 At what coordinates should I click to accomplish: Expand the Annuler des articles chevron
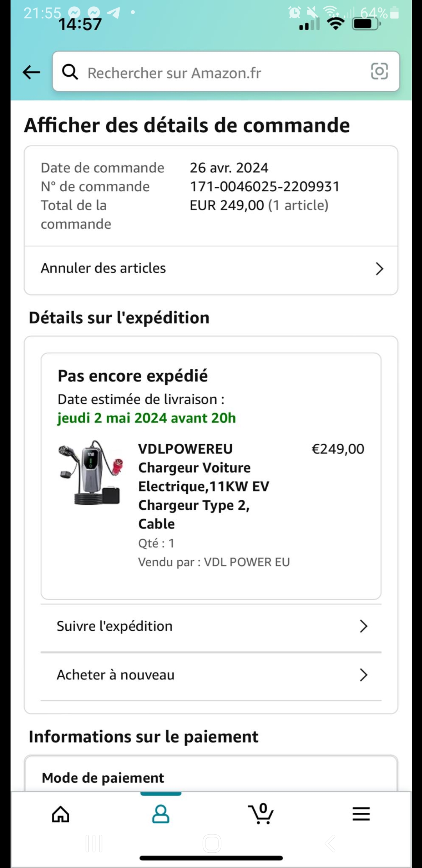(x=379, y=269)
